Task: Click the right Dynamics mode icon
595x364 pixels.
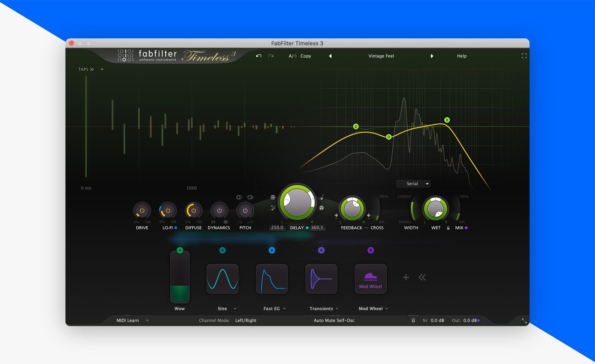Action: coord(225,222)
